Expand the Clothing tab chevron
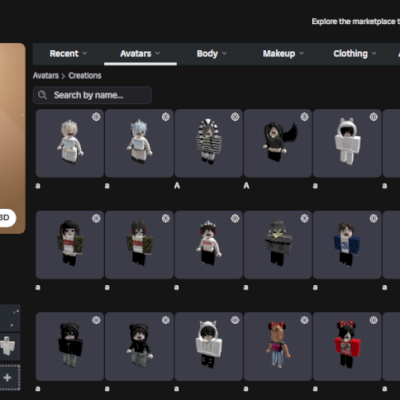The height and width of the screenshot is (400, 400). point(374,53)
